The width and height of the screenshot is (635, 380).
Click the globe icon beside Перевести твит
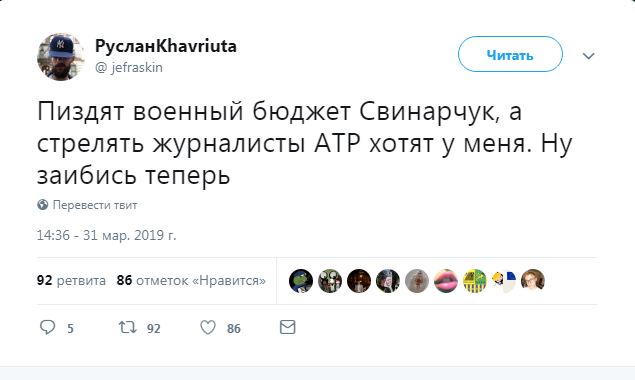click(x=43, y=205)
